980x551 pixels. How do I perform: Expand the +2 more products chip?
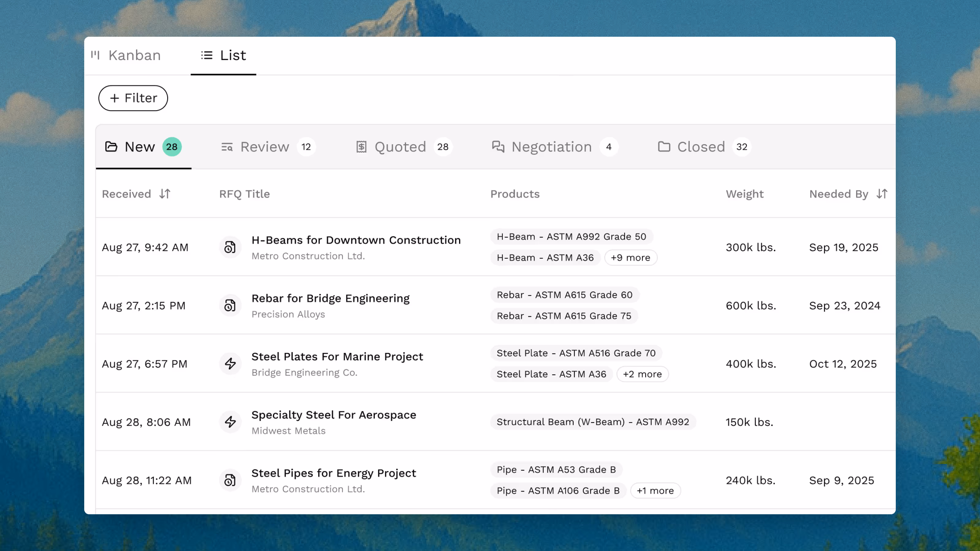tap(642, 374)
